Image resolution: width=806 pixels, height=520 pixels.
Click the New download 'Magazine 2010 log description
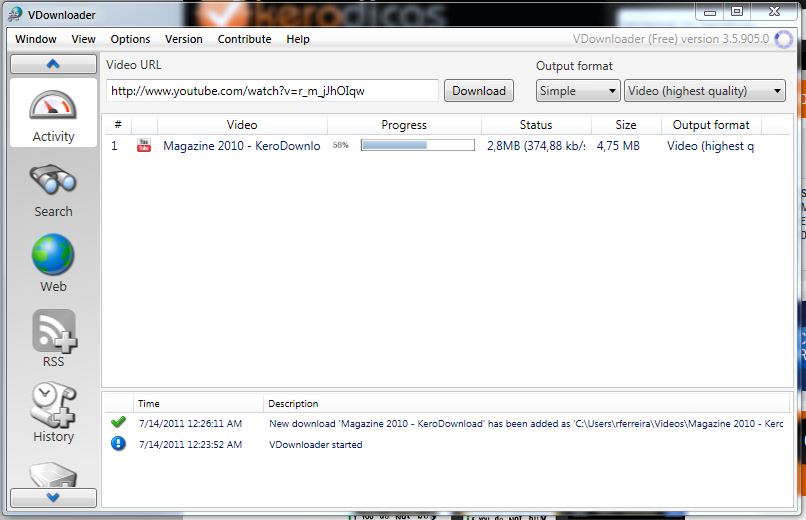pyautogui.click(x=525, y=423)
